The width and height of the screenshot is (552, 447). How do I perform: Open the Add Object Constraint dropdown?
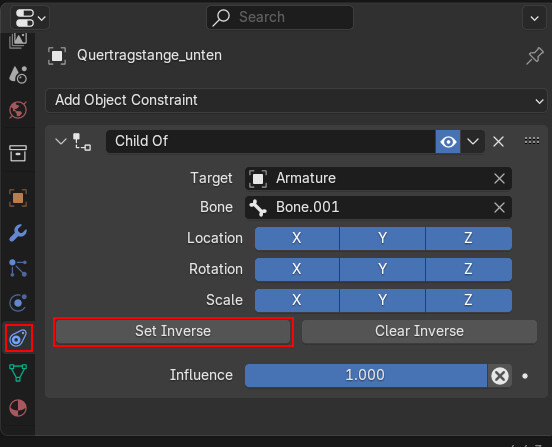(296, 100)
